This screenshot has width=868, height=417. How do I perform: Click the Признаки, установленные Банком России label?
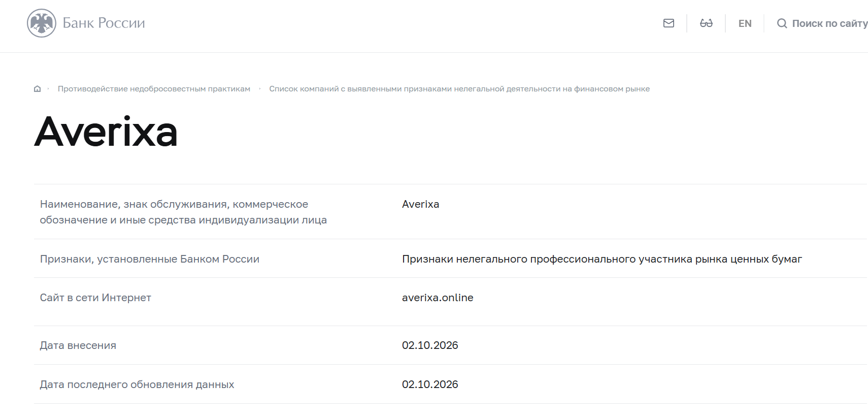point(150,259)
